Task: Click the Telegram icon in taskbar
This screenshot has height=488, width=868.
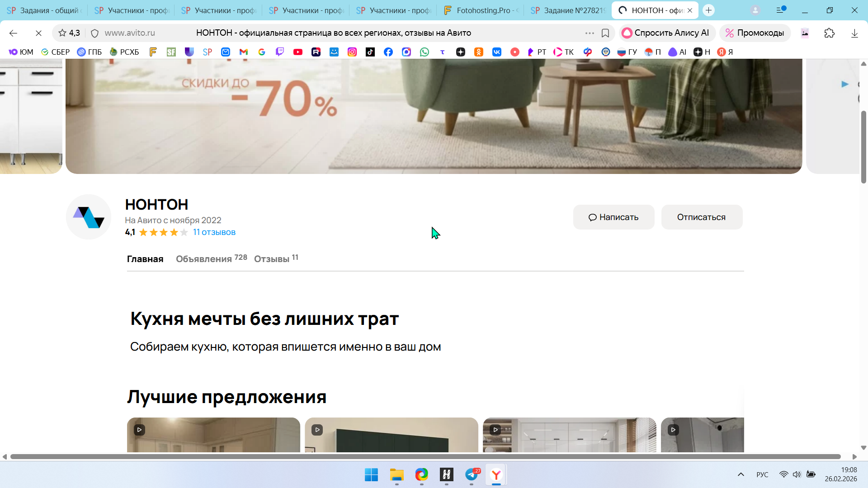Action: pos(472,475)
